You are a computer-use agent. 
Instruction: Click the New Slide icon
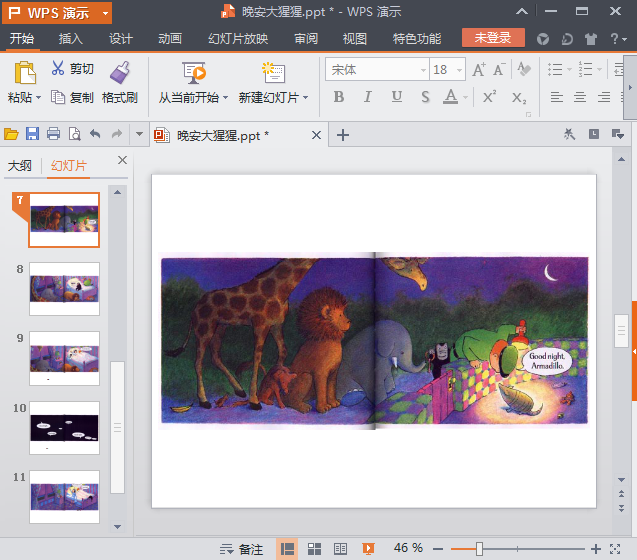[x=273, y=73]
